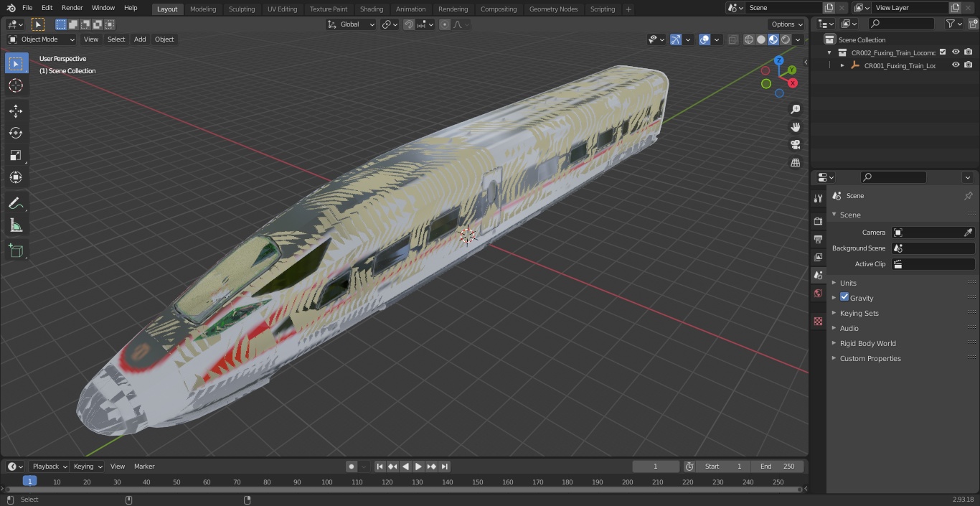Open outliner filter funnel

click(950, 24)
